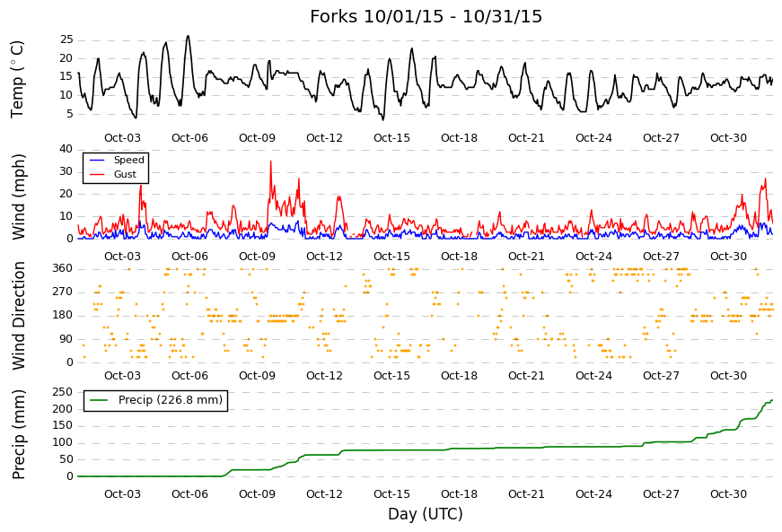Click the 40 mph wind tick label
Screen dimensions: 782x532
(x=66, y=149)
